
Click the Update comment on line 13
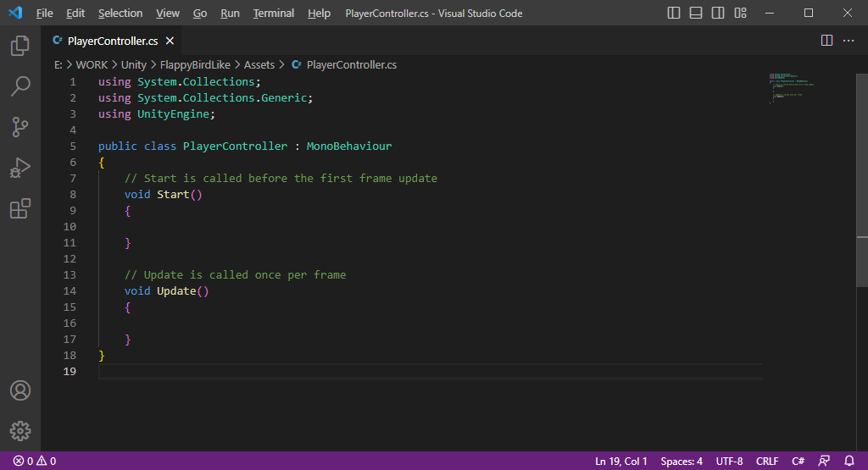pos(236,275)
